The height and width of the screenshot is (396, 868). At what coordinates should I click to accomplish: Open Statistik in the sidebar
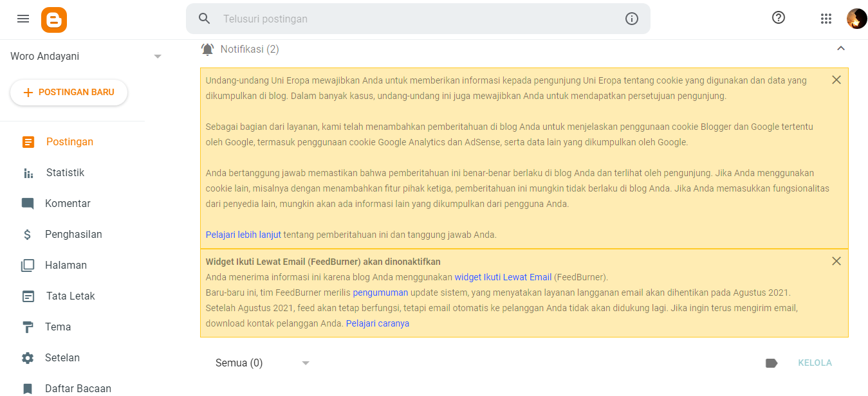point(65,173)
